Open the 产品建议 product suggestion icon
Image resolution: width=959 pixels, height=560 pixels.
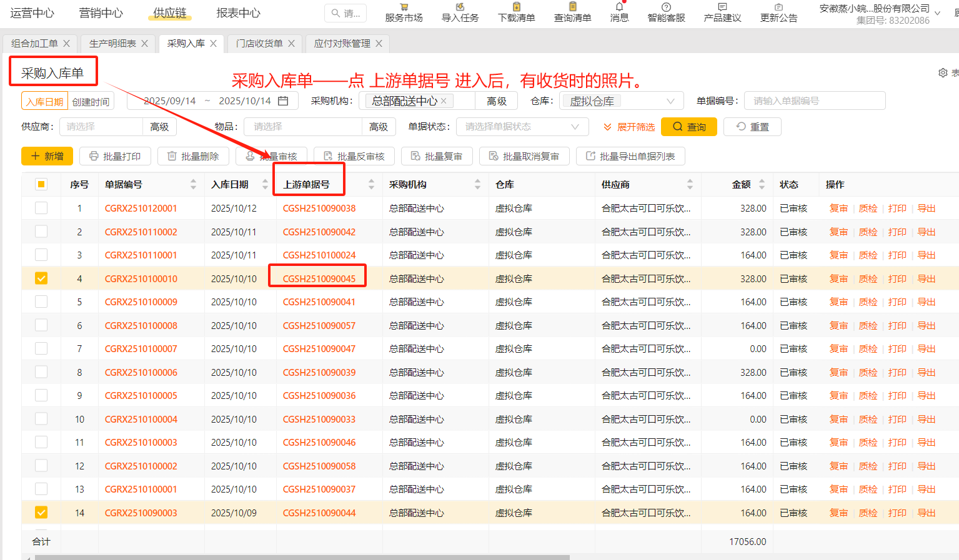pyautogui.click(x=722, y=12)
